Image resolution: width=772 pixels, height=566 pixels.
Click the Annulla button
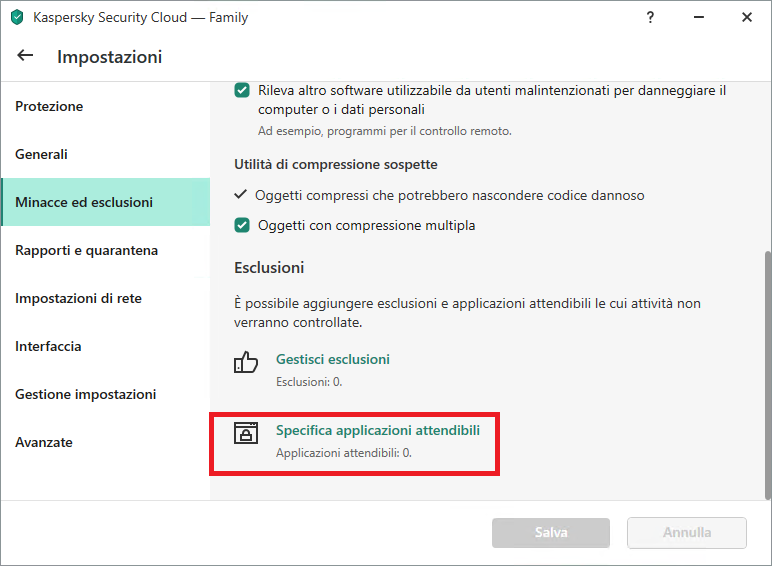(687, 533)
